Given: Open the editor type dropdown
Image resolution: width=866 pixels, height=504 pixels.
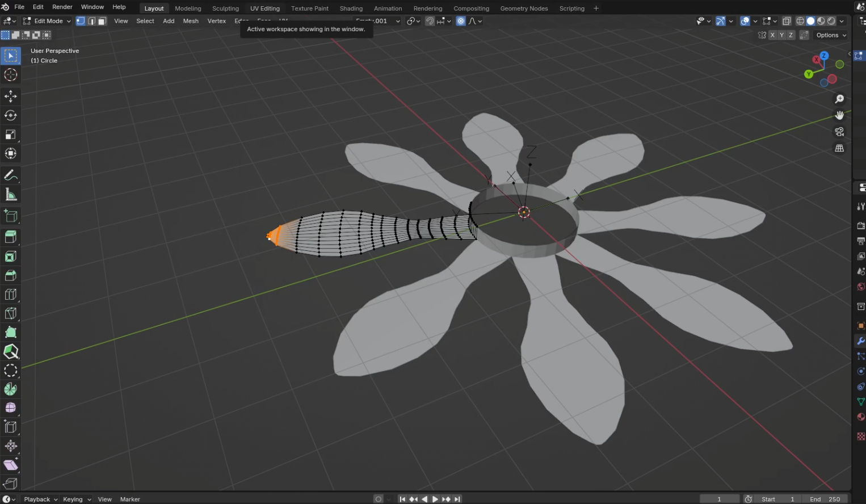Looking at the screenshot, I should click(x=9, y=21).
